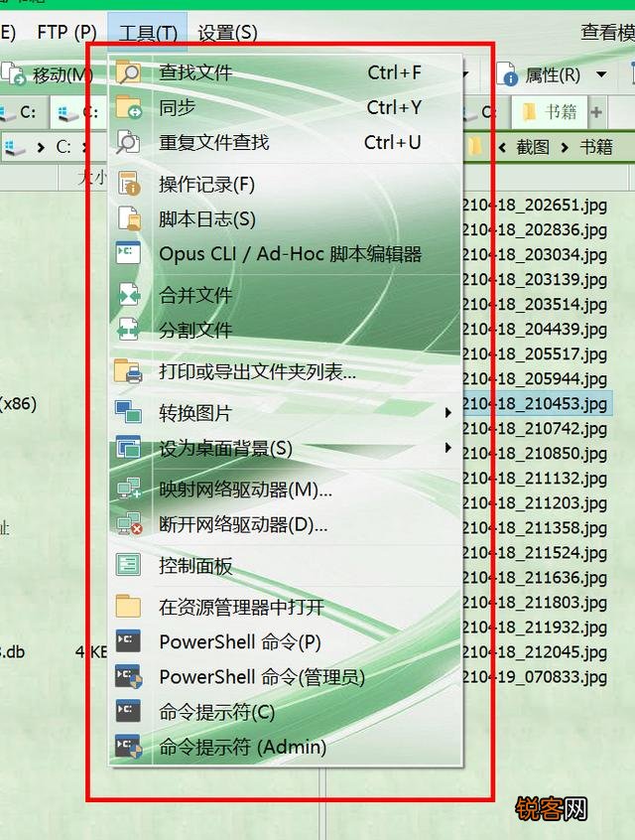The image size is (635, 840).
Task: Choose 同步 Ctrl+Y menu entry
Action: pyautogui.click(x=286, y=107)
